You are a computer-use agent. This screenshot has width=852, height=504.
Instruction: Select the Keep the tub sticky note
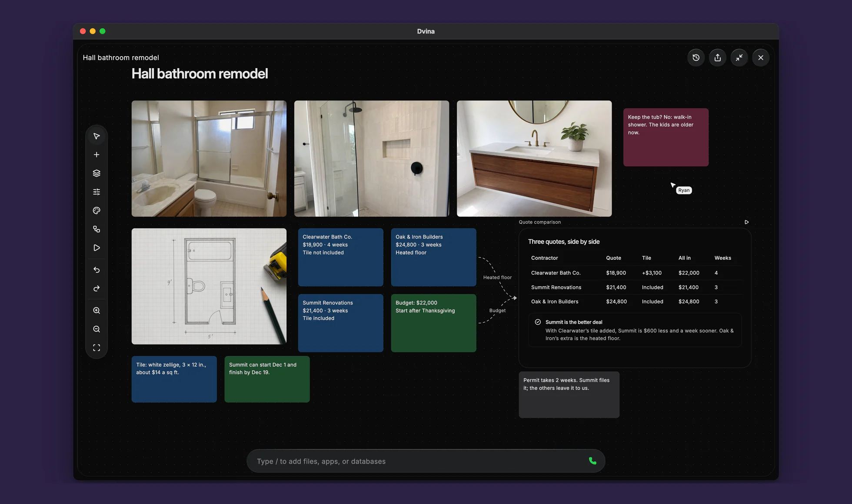(666, 137)
